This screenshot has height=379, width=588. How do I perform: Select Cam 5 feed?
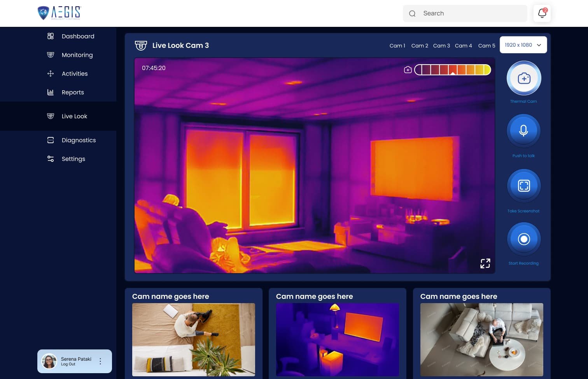click(x=486, y=46)
